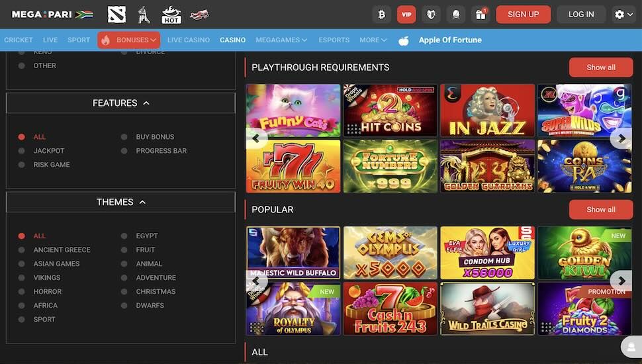Slide Popular carousel right
The height and width of the screenshot is (364, 642).
621,281
